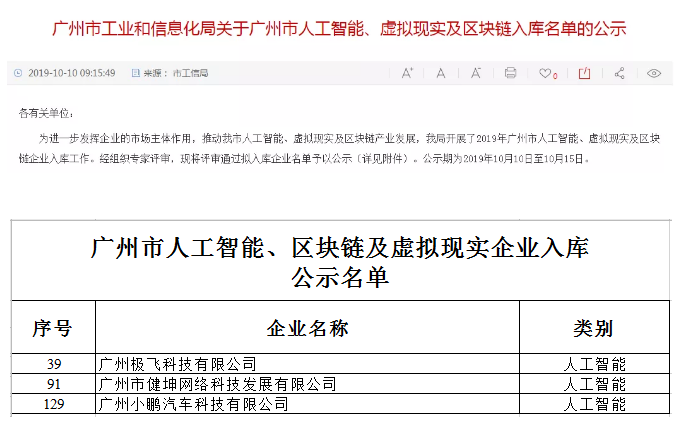
Task: Click the increase font size A+ icon
Action: (x=408, y=73)
